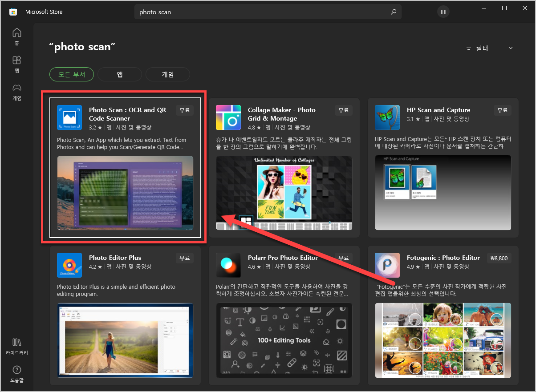
Task: Click the 4.8 star rating on Collage Maker
Action: pyautogui.click(x=254, y=127)
